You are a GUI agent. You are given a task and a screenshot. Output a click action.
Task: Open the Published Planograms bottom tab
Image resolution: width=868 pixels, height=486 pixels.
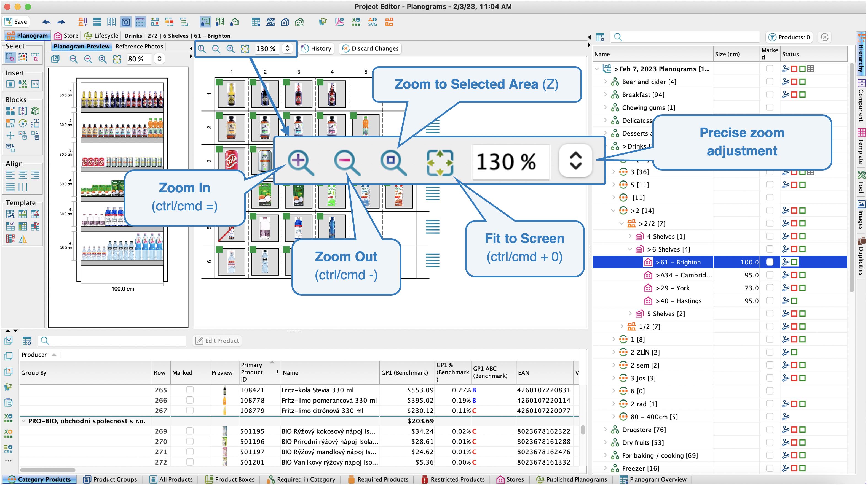tap(572, 479)
